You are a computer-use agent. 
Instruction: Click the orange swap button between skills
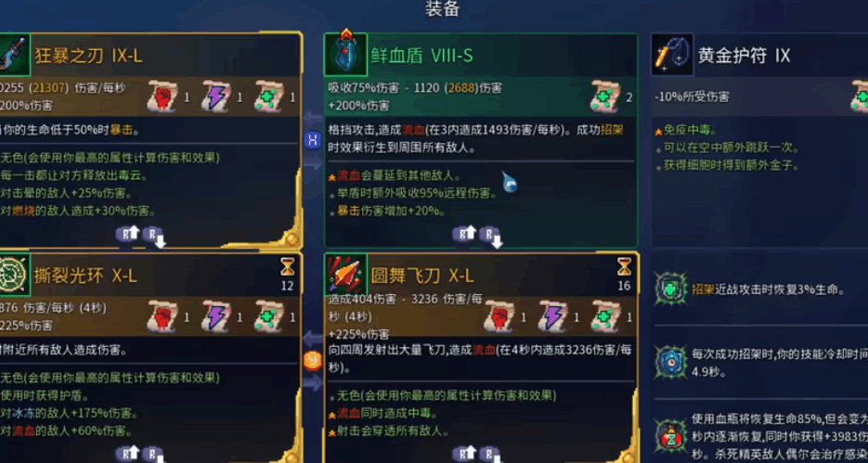[313, 361]
